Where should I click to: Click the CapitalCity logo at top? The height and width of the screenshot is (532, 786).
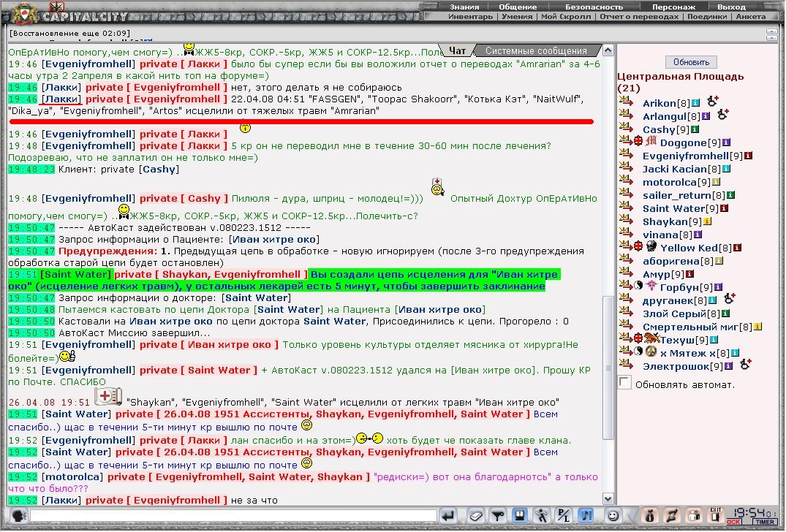click(x=70, y=15)
